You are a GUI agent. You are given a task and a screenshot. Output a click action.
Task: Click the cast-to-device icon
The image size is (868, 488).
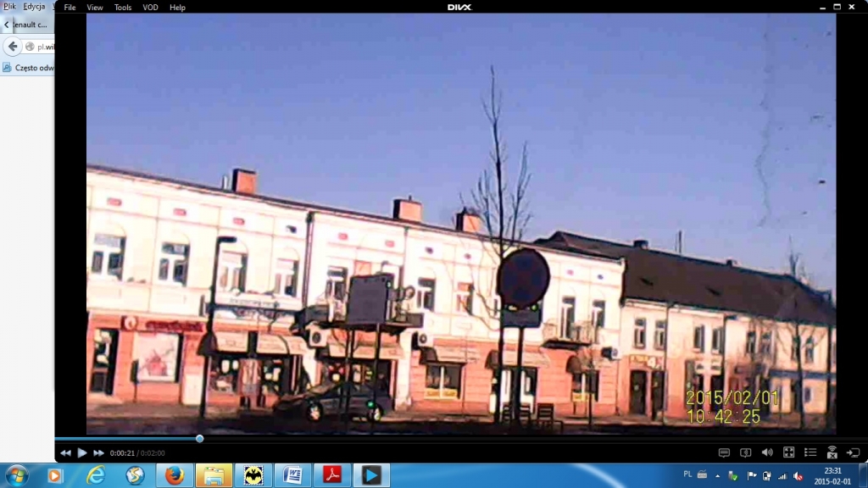pos(832,453)
